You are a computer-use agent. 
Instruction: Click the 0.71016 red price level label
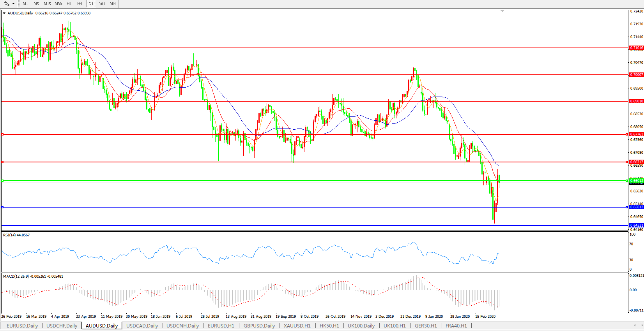[636, 48]
